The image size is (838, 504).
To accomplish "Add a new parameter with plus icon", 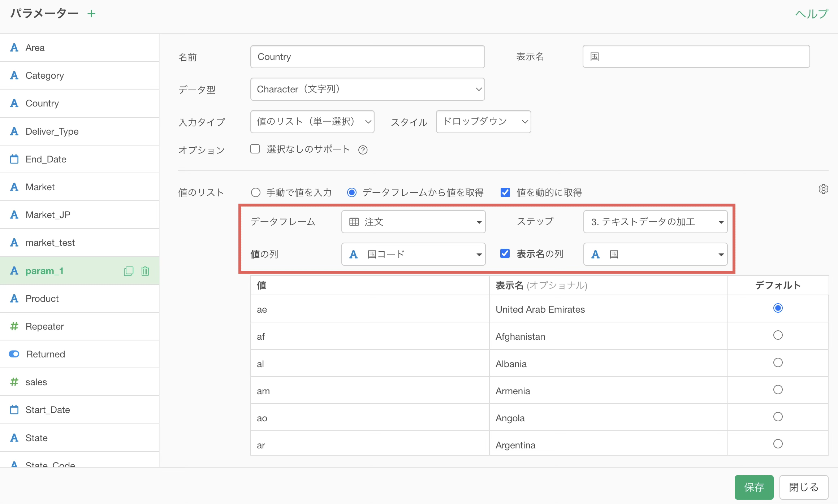I will point(91,14).
